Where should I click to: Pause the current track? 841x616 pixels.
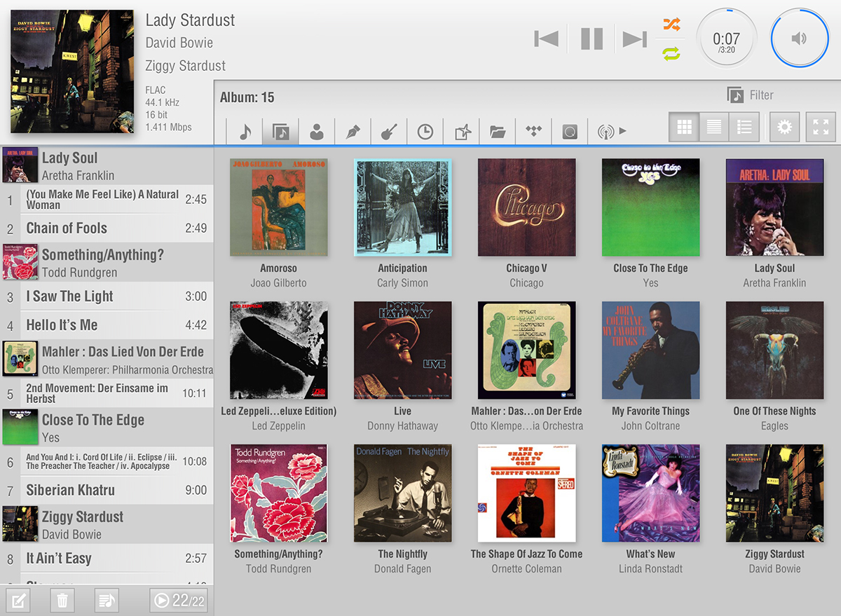coord(592,39)
